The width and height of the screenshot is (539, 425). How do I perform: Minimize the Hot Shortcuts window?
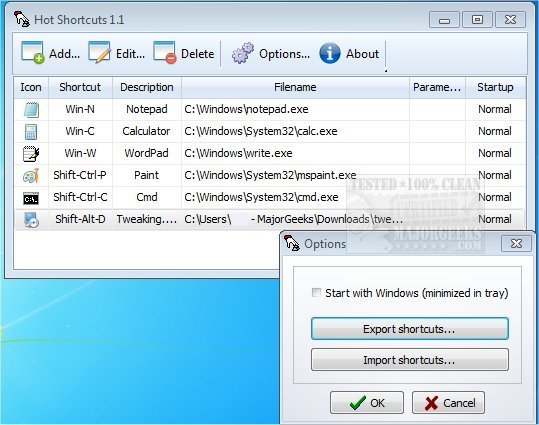coord(444,20)
